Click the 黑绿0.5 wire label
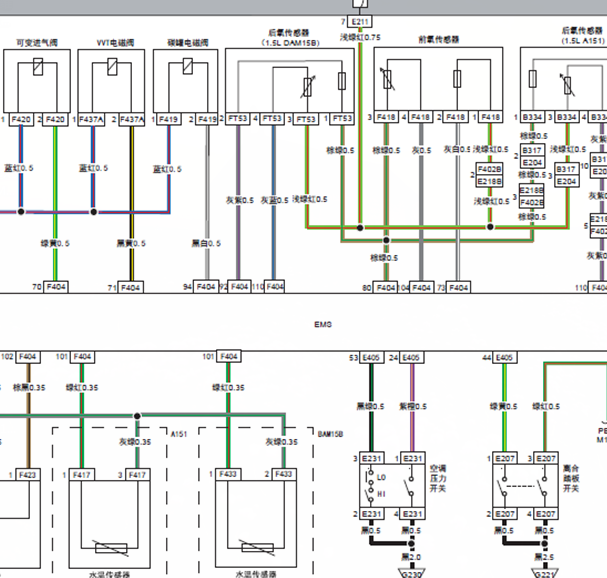 370,406
